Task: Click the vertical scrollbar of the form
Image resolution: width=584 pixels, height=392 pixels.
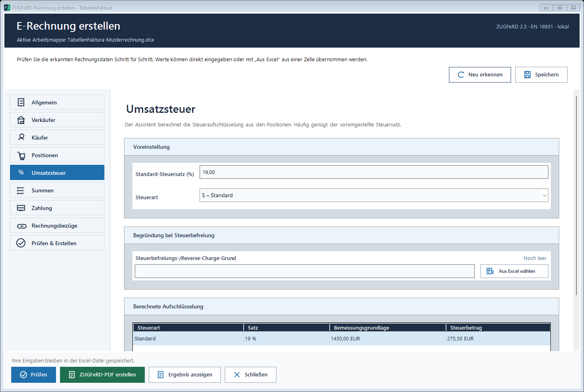Action: pyautogui.click(x=576, y=196)
